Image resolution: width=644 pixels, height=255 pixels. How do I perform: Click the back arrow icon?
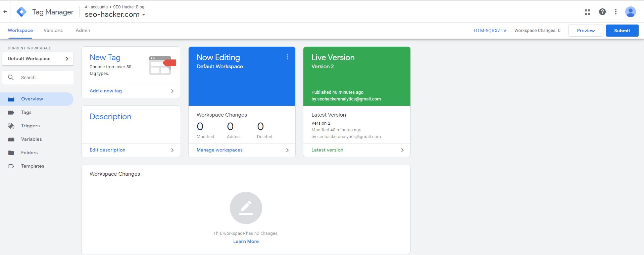click(5, 12)
